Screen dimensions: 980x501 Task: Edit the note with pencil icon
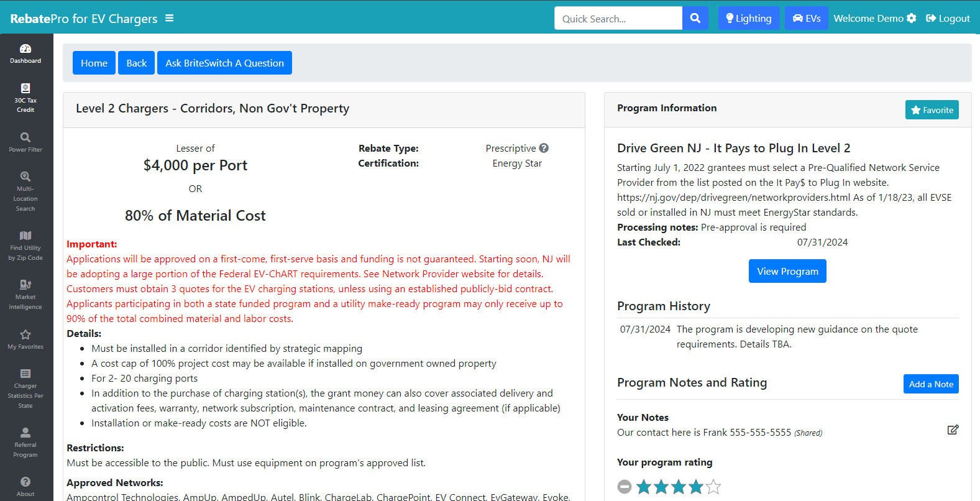tap(953, 430)
